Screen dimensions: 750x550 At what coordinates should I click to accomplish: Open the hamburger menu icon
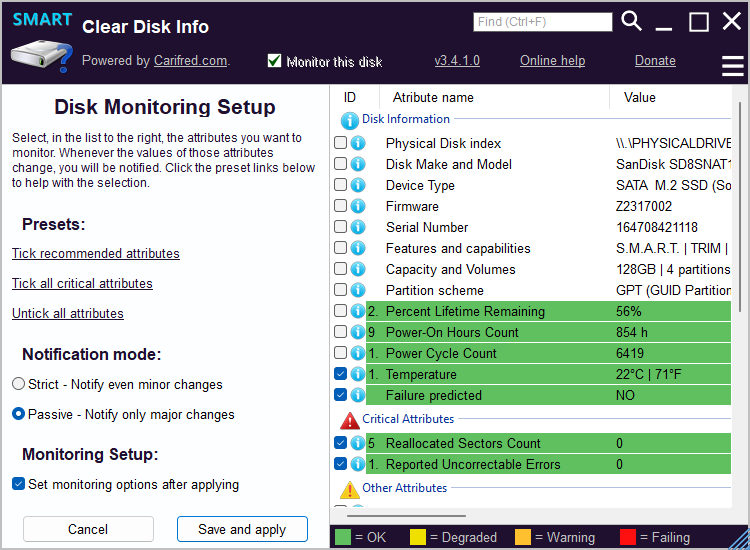[x=732, y=66]
